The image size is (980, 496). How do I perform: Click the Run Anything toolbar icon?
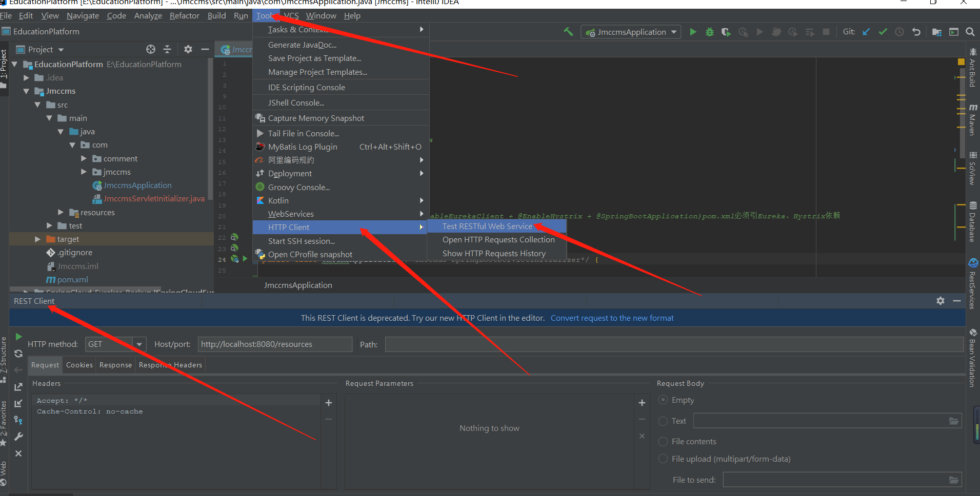954,32
